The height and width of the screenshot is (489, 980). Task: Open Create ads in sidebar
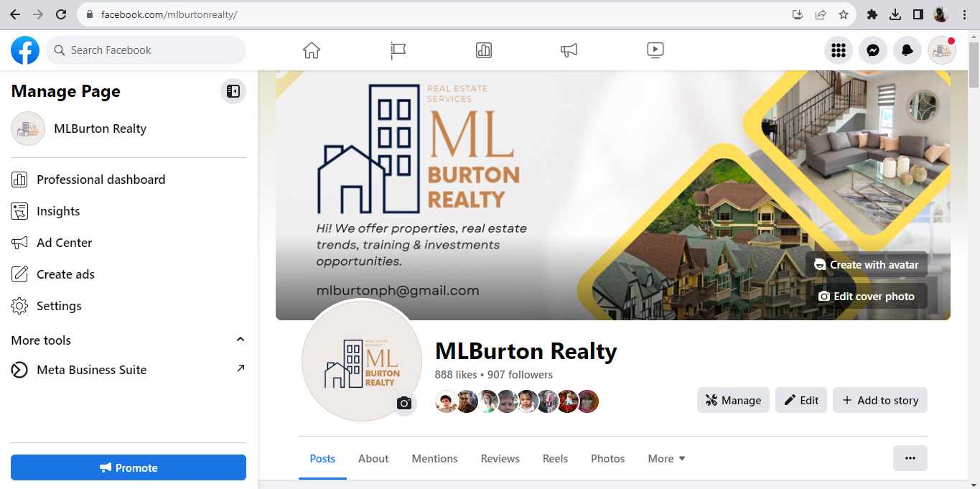129,274
